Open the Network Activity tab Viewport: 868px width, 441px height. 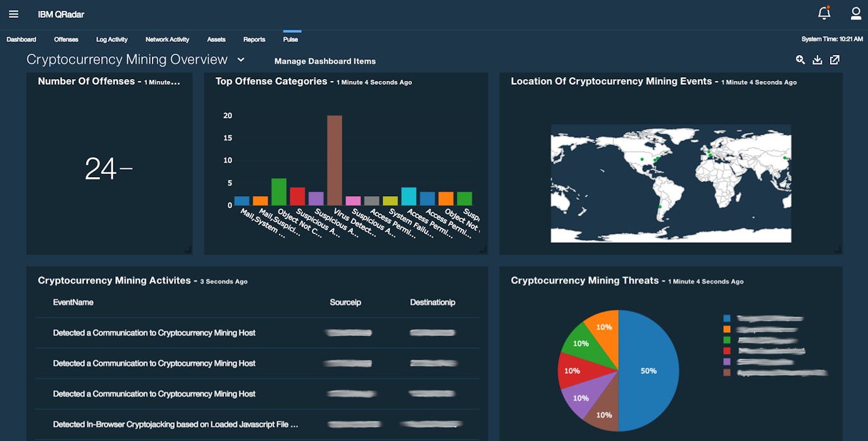click(167, 39)
